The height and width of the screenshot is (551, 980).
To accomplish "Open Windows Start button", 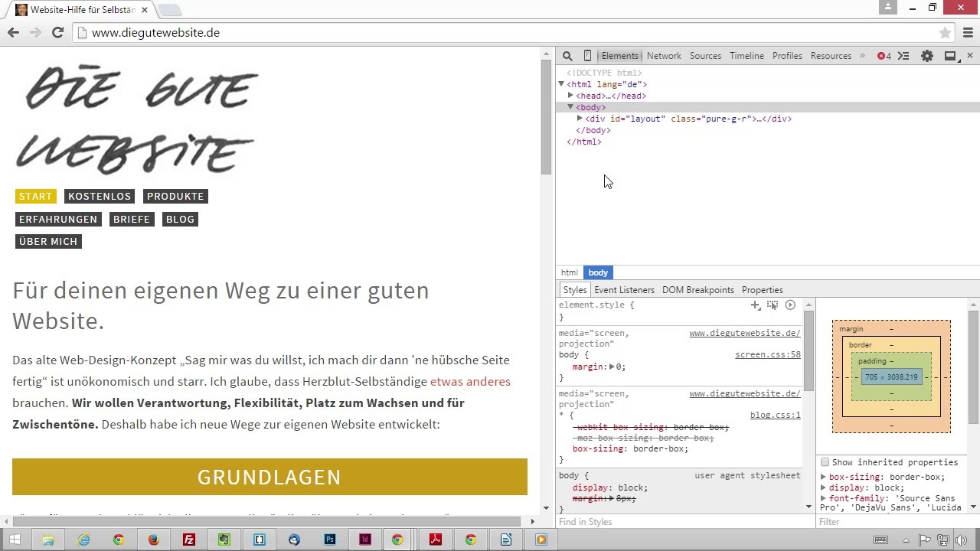I will point(15,540).
